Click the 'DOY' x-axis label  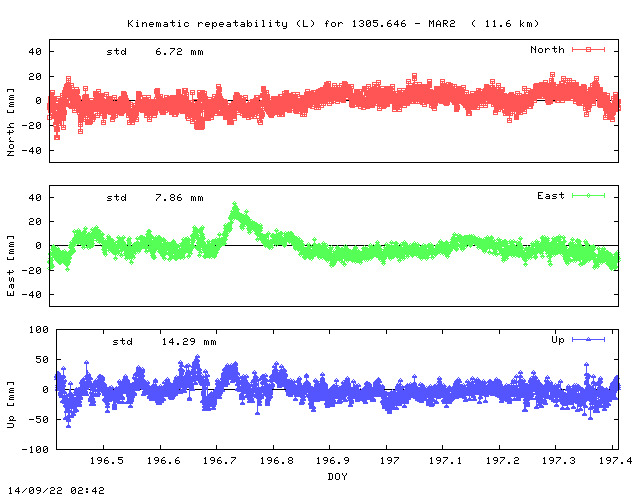tap(338, 476)
